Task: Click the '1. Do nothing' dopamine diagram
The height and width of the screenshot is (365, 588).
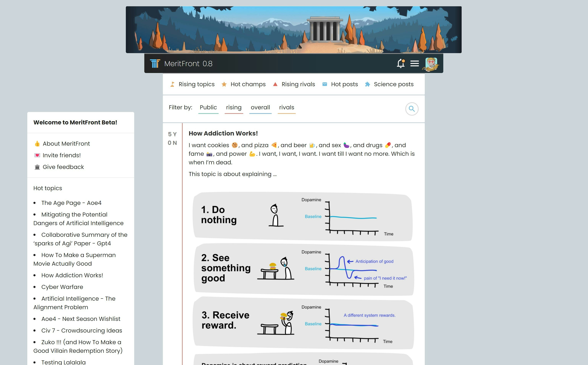Action: point(303,216)
